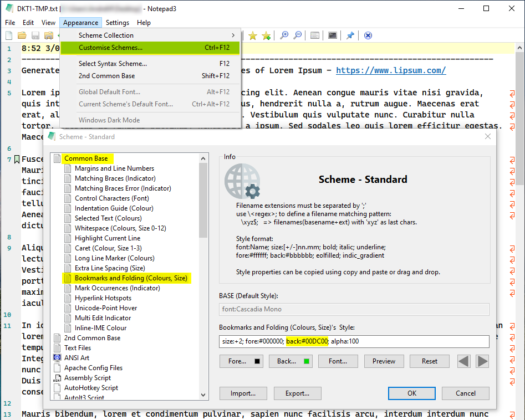Zoom in on the document text
Viewport: 525px width, 420px height.
[284, 35]
